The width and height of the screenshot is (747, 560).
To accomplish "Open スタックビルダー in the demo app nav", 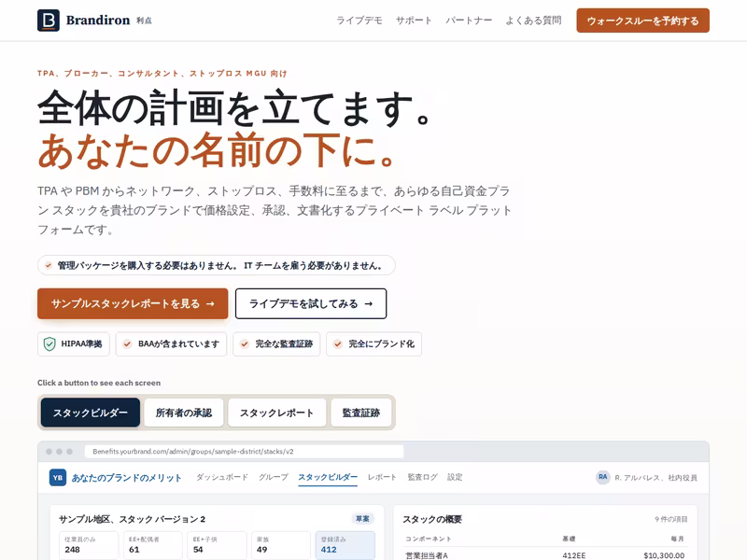I will (328, 477).
